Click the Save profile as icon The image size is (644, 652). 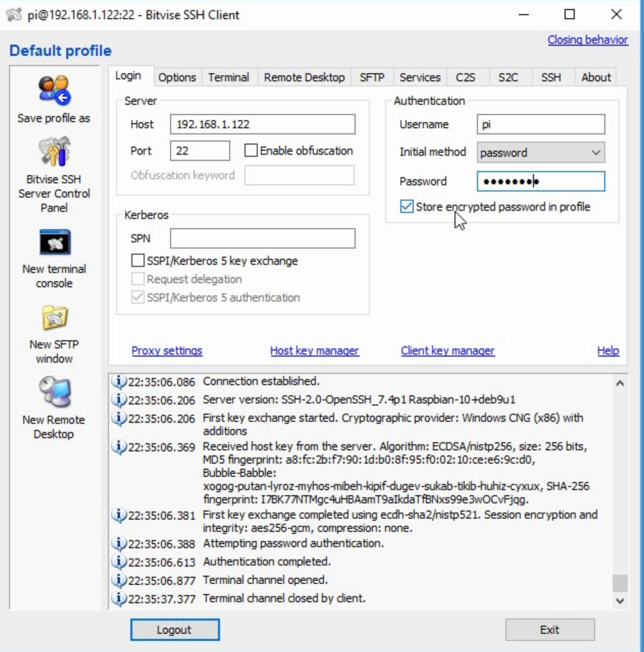click(x=54, y=90)
